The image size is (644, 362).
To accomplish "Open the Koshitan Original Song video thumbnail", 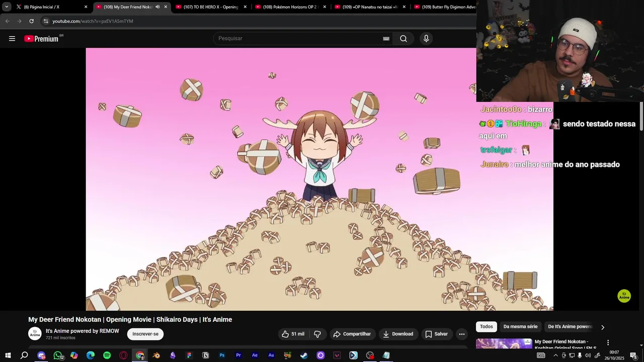I will 504,344.
